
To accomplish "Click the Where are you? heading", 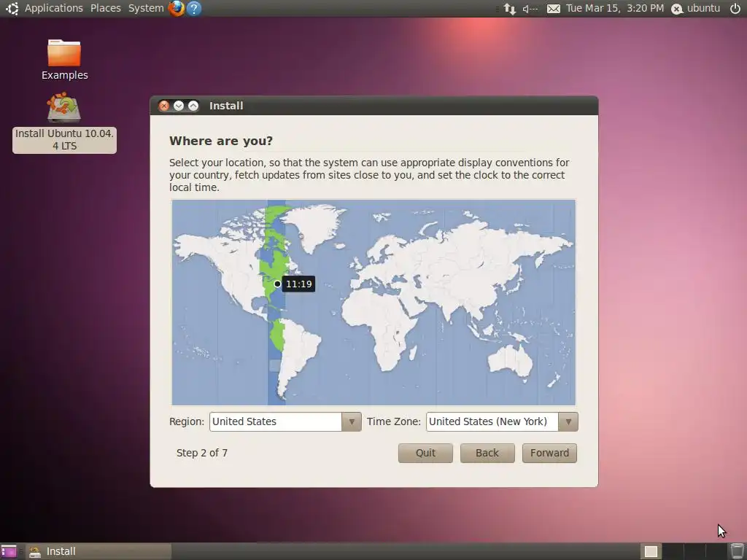I will point(221,141).
